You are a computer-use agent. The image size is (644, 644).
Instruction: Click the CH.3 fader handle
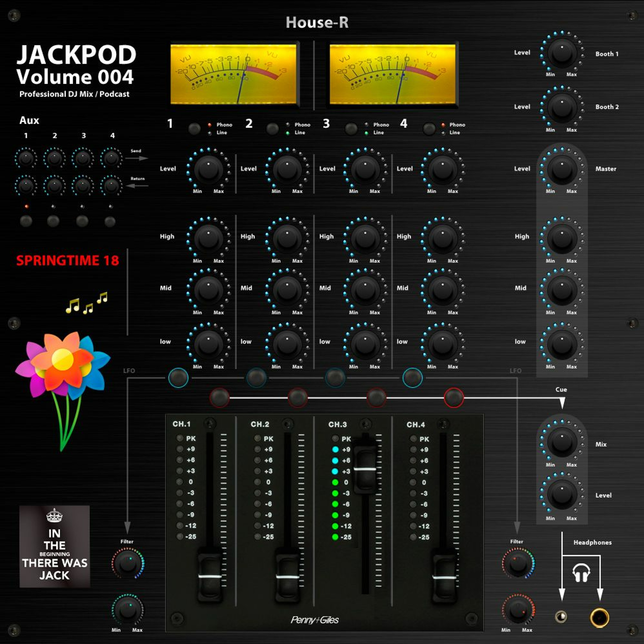click(x=365, y=468)
